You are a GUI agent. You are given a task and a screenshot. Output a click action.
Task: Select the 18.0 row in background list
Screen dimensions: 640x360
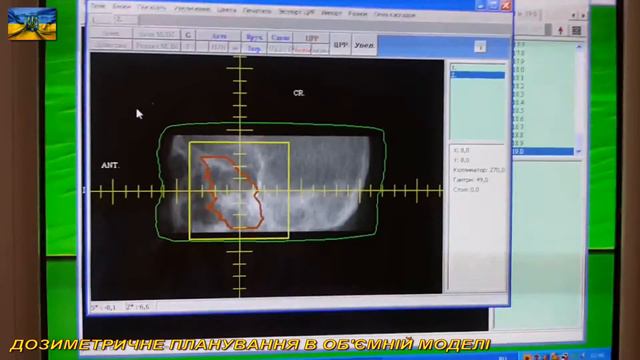tap(543, 70)
